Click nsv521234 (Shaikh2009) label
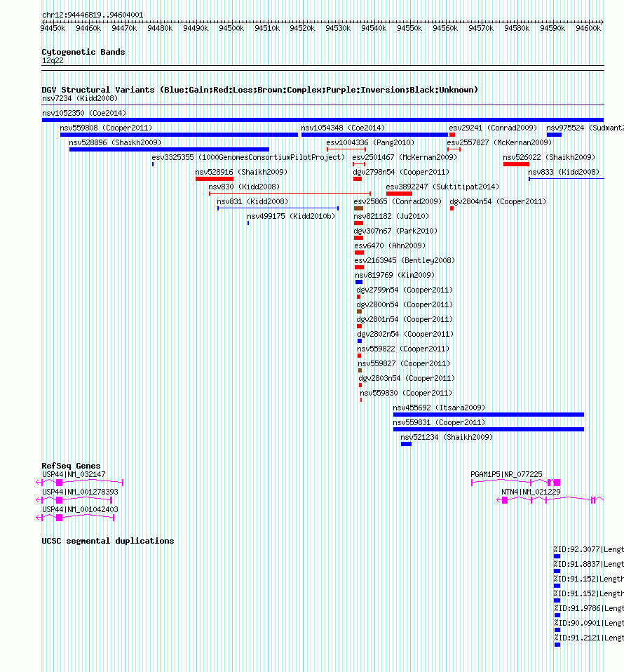Screen dimensions: 624x672 click(446, 437)
